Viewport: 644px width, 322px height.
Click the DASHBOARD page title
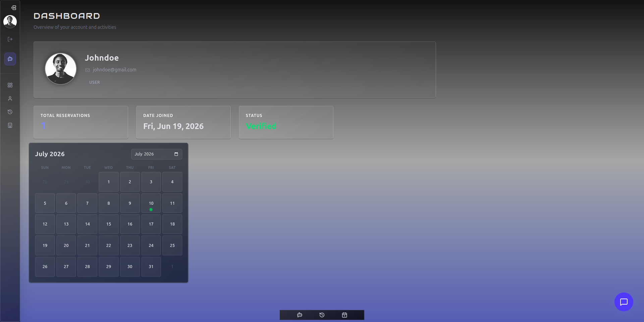pyautogui.click(x=67, y=16)
